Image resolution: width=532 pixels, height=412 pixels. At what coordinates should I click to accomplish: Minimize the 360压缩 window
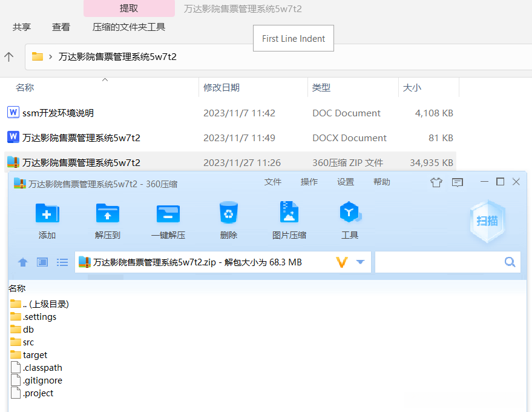point(484,182)
